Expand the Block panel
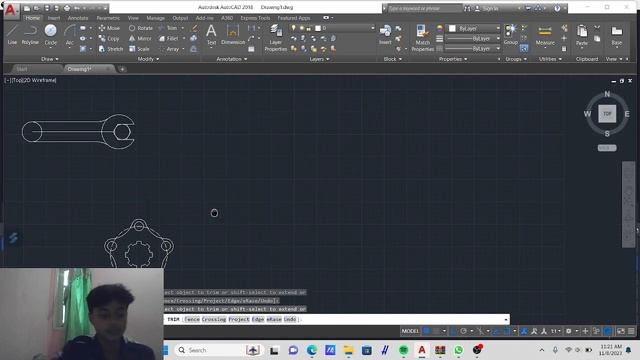This screenshot has width=640, height=360. tap(393, 59)
